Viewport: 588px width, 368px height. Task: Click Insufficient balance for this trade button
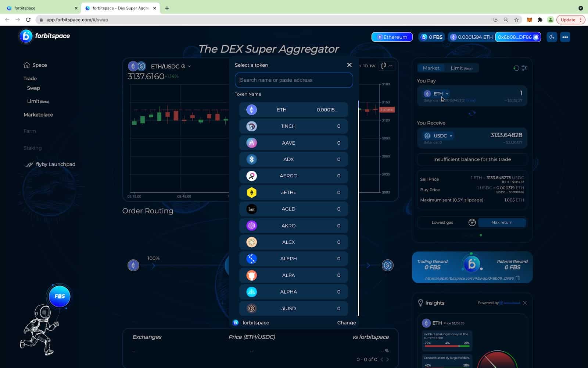point(472,159)
